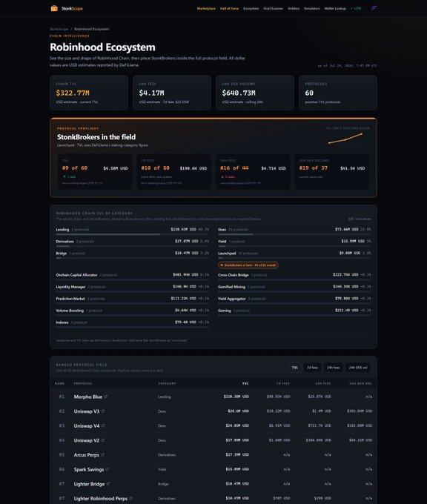Open the Marketplace nav item

(206, 8)
